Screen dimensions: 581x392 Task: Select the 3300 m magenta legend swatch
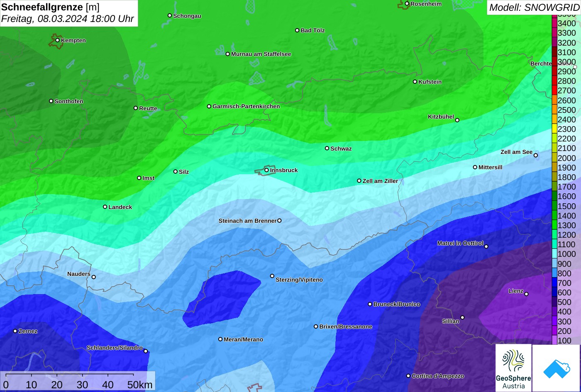click(554, 33)
